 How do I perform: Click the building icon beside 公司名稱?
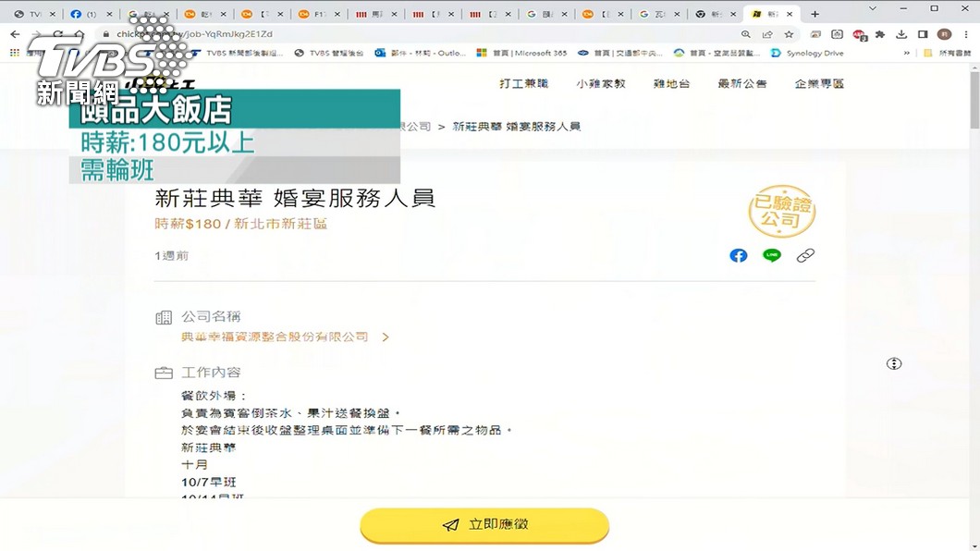163,317
